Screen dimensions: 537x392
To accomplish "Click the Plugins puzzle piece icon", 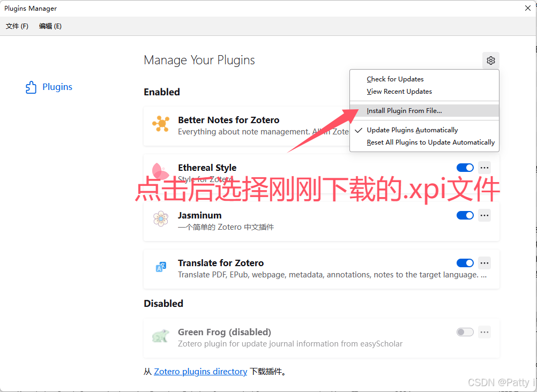I will 31,87.
